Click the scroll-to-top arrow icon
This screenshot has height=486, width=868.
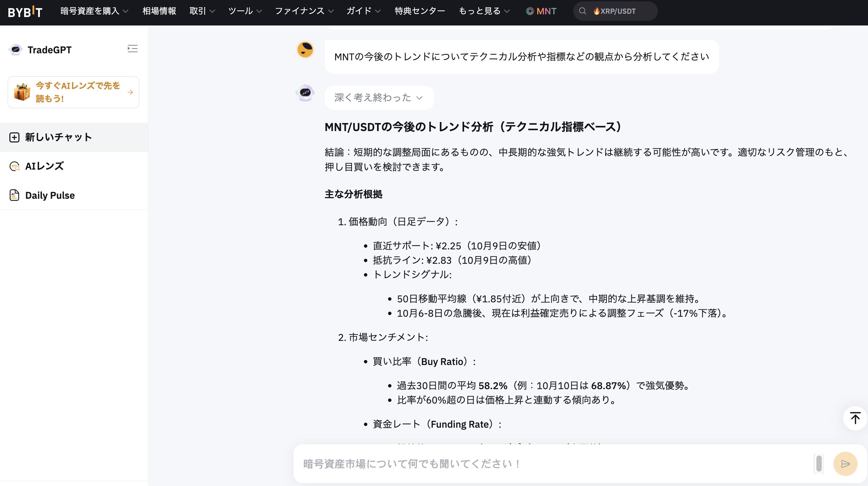tap(855, 418)
